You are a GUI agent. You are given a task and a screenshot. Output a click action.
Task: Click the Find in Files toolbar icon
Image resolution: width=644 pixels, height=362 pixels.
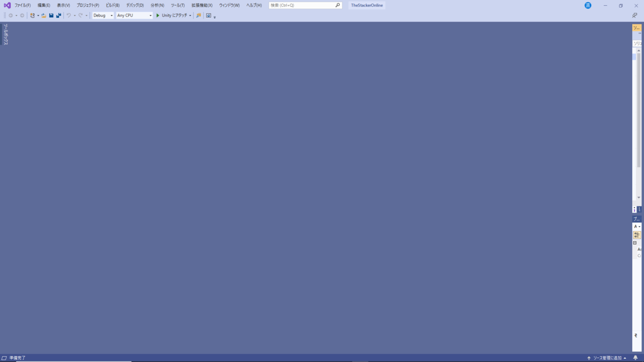198,16
